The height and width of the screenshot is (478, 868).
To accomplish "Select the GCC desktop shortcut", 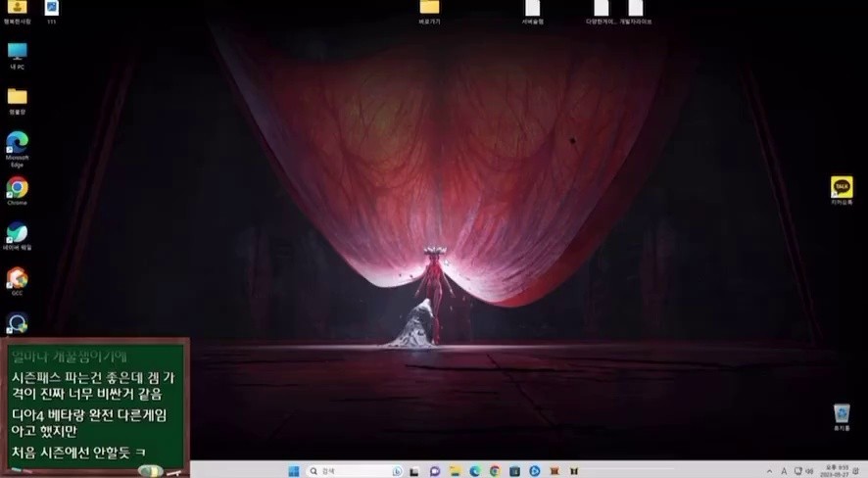I will (x=17, y=278).
